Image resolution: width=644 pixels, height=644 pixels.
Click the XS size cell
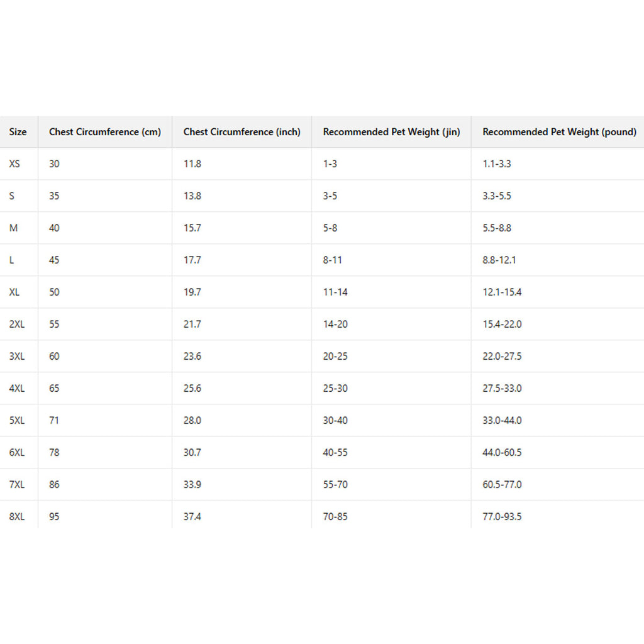[14, 164]
